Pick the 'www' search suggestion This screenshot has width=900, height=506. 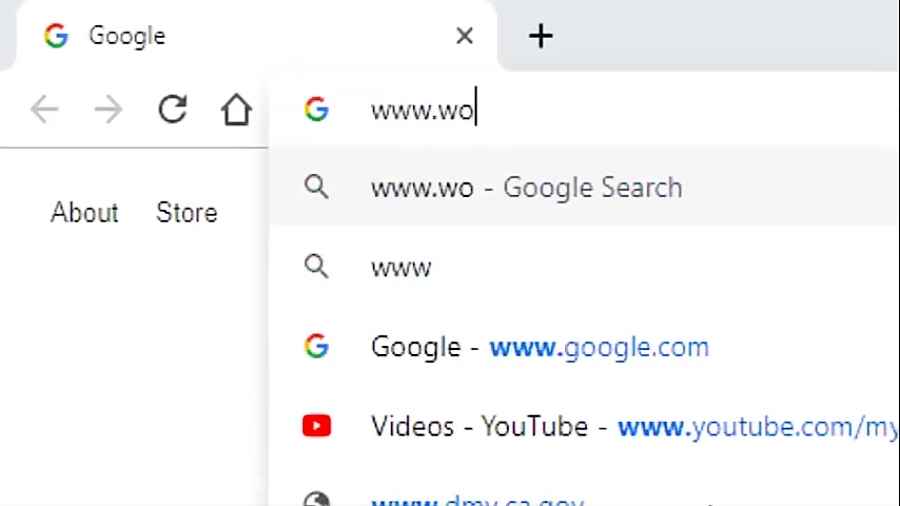(x=584, y=267)
